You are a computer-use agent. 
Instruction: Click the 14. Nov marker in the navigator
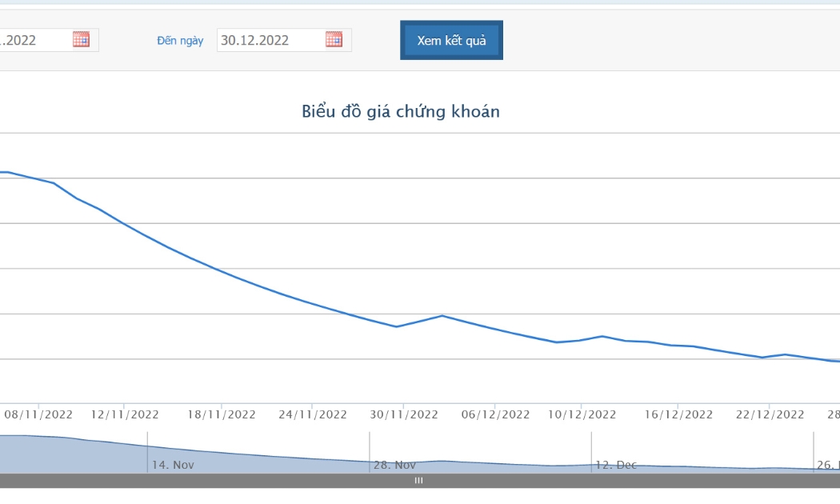coord(173,465)
